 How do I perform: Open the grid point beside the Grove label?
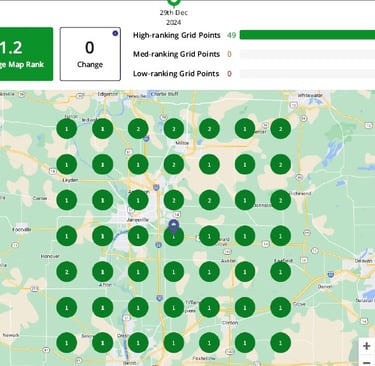pyautogui.click(x=280, y=307)
